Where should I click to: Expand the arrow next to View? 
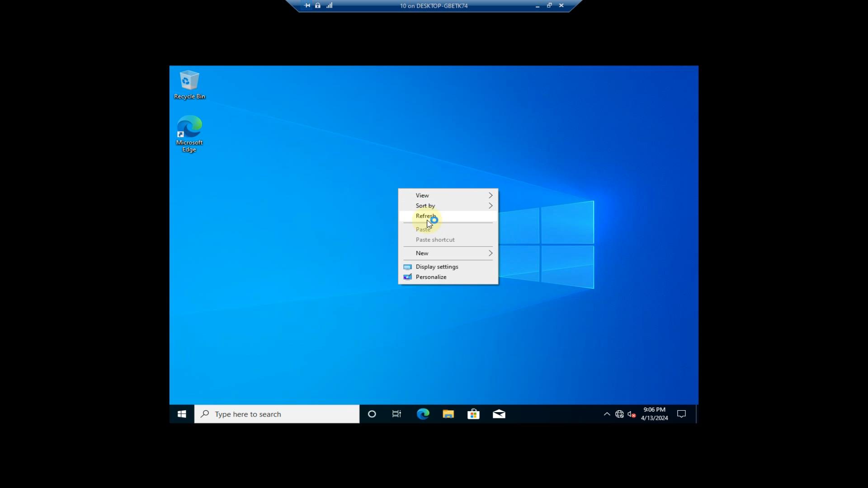491,195
